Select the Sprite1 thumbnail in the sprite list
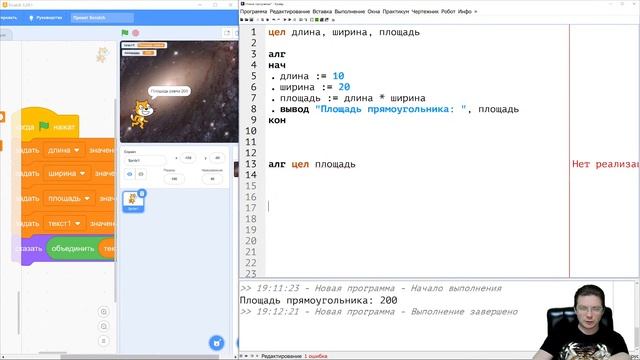The image size is (640, 360). pos(133,202)
